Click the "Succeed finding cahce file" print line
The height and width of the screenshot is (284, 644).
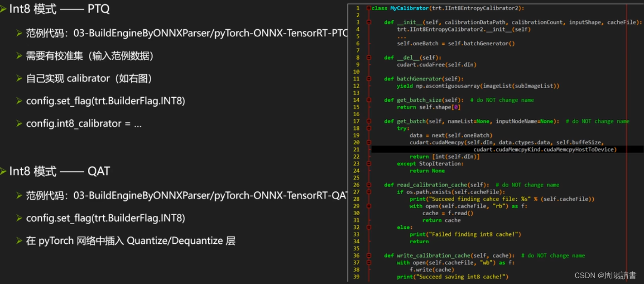(502, 199)
